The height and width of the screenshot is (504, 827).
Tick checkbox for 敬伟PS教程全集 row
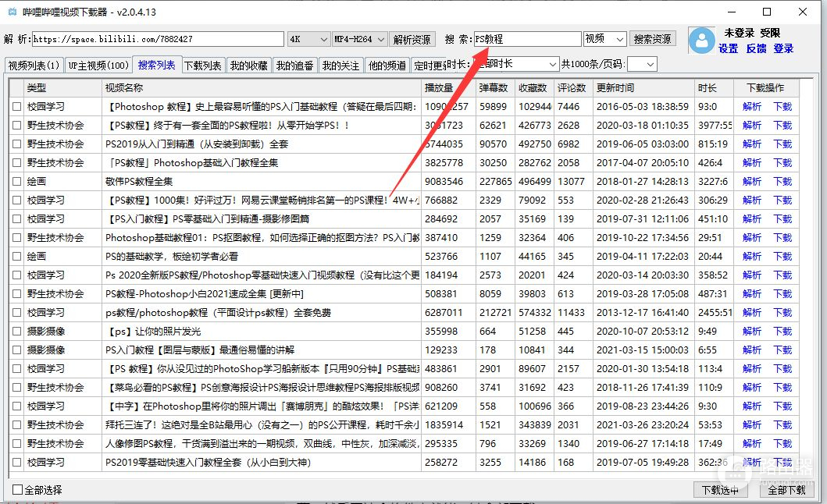click(x=16, y=182)
